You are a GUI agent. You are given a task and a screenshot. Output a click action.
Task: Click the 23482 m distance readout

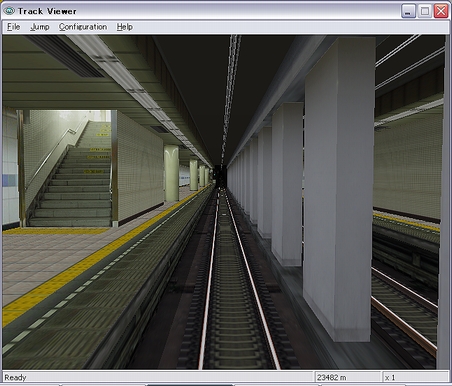pos(331,378)
